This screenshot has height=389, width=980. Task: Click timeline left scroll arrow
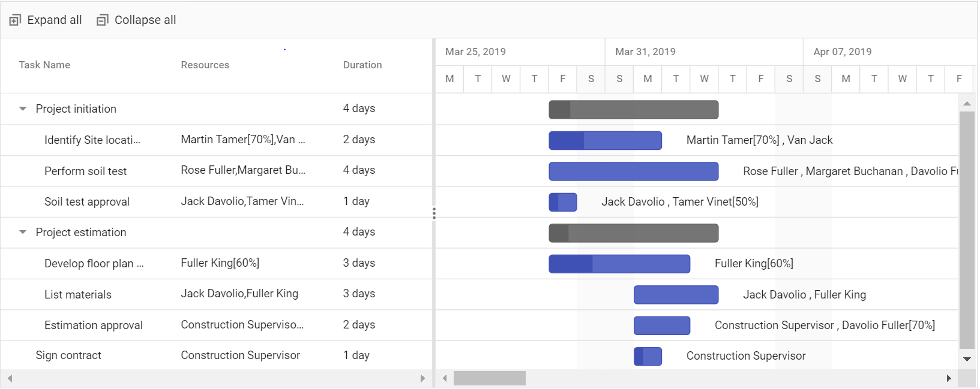click(445, 378)
